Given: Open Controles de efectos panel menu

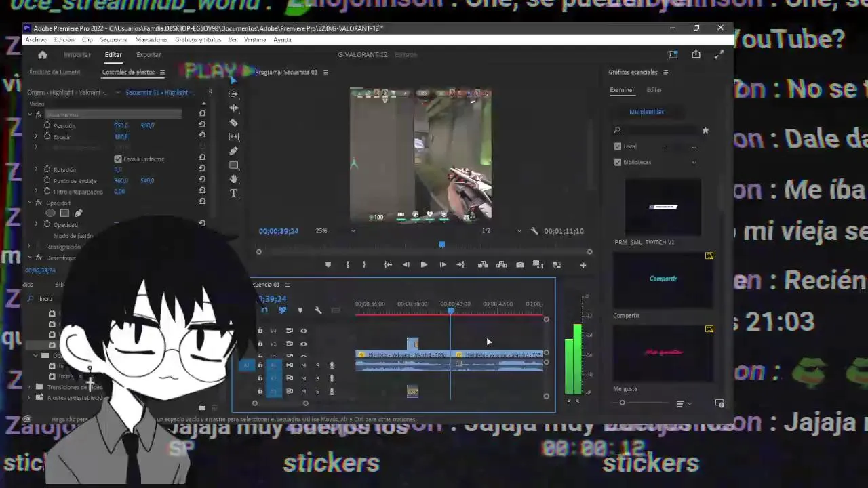Looking at the screenshot, I should pyautogui.click(x=162, y=73).
